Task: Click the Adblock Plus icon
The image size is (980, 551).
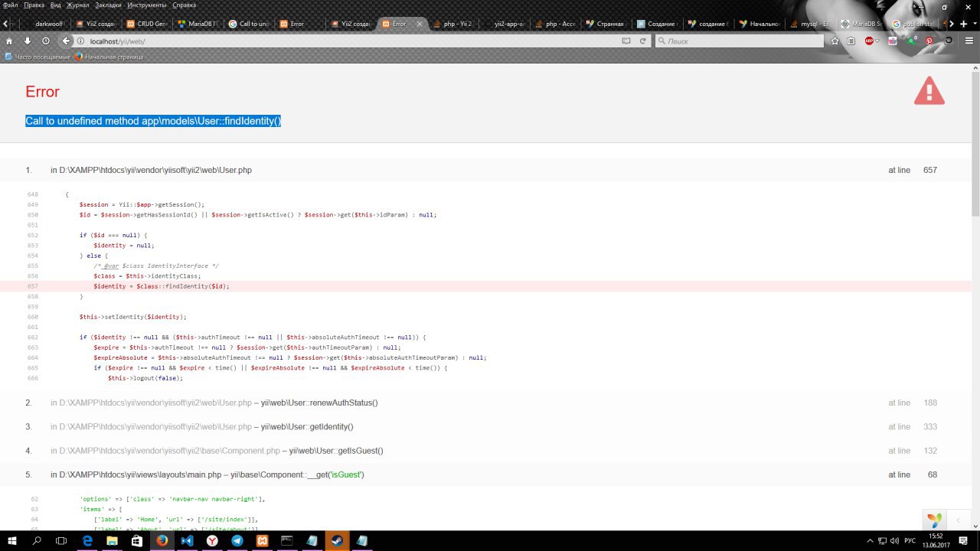Action: 869,41
